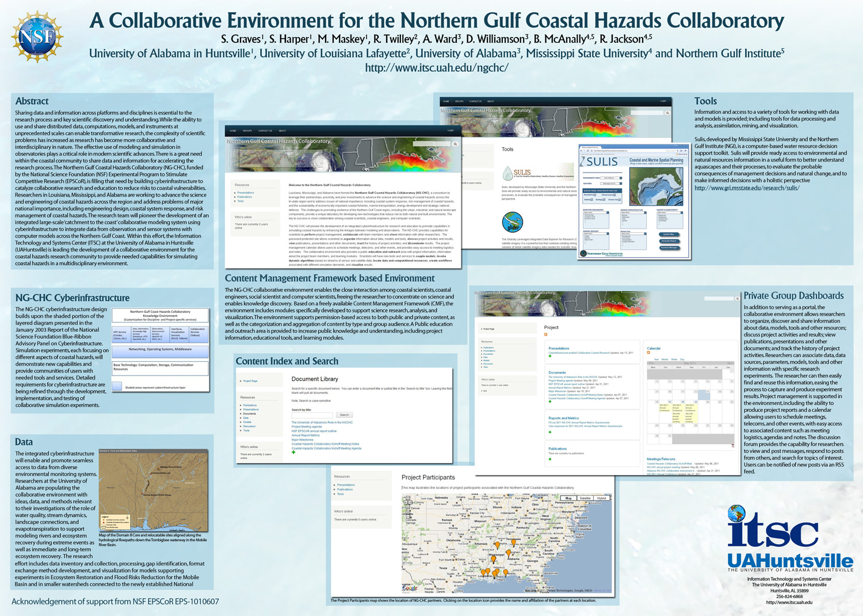The height and width of the screenshot is (616, 863).
Task: Toggle Habitat checkbox in SULIS panel
Action: point(591,200)
